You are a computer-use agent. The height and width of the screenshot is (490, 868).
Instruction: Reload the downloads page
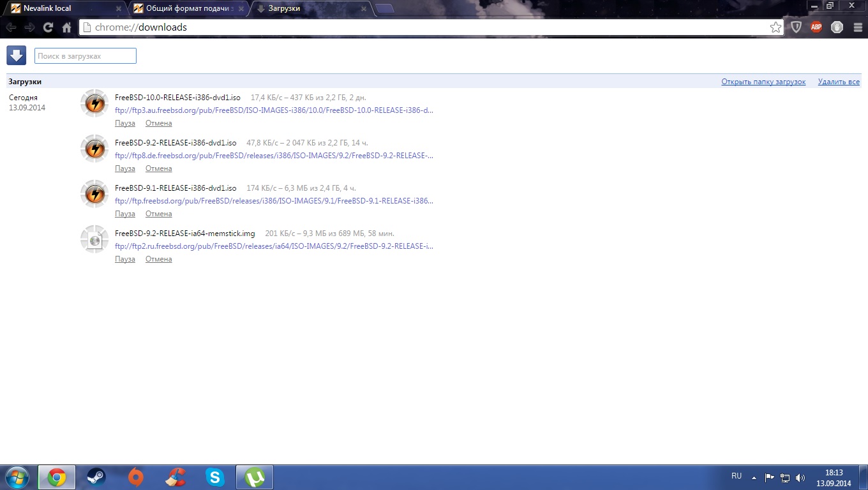48,27
